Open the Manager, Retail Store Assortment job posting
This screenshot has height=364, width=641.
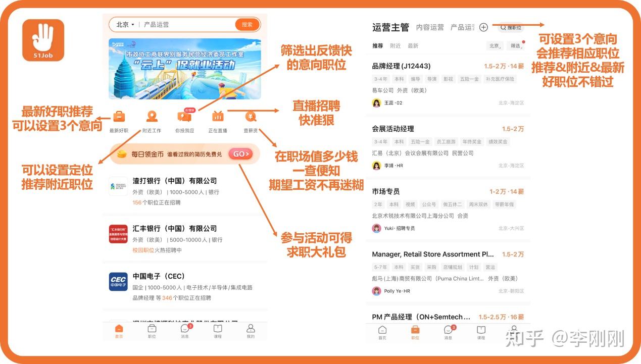(x=448, y=272)
